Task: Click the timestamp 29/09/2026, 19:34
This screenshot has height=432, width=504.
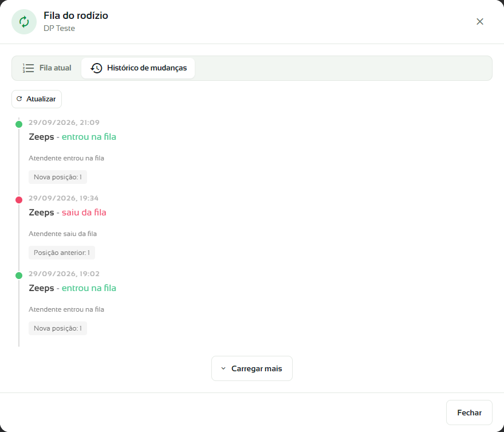Action: coord(64,198)
